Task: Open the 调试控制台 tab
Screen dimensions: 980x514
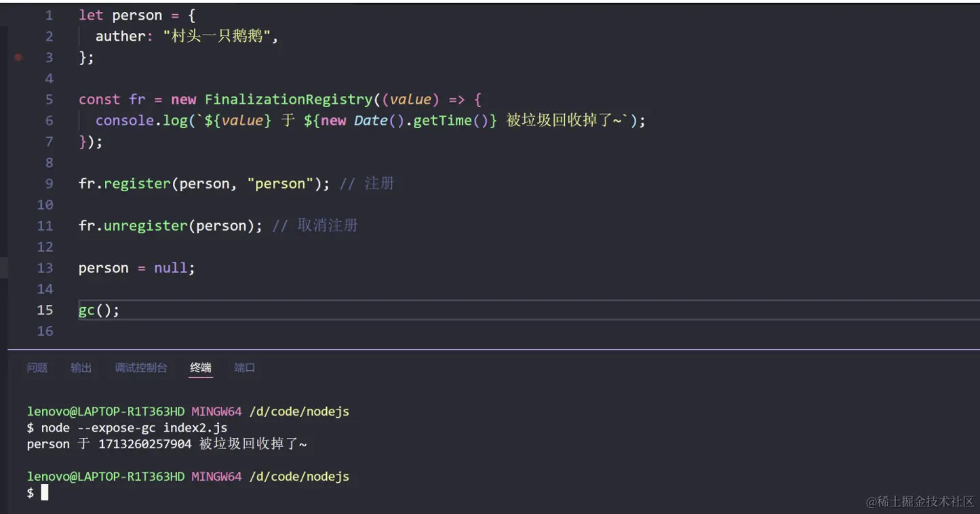Action: click(x=140, y=368)
